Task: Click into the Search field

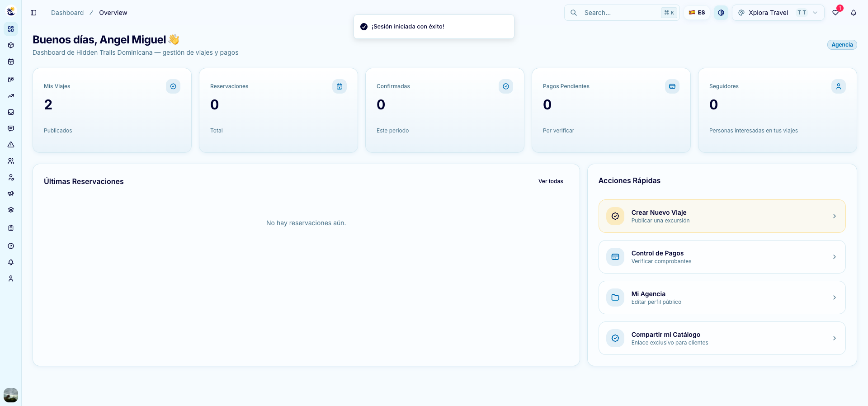Action: [622, 13]
